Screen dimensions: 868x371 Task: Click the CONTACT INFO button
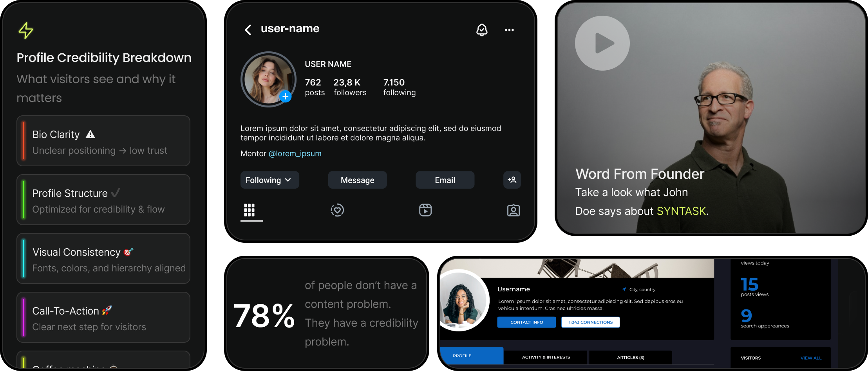click(526, 322)
